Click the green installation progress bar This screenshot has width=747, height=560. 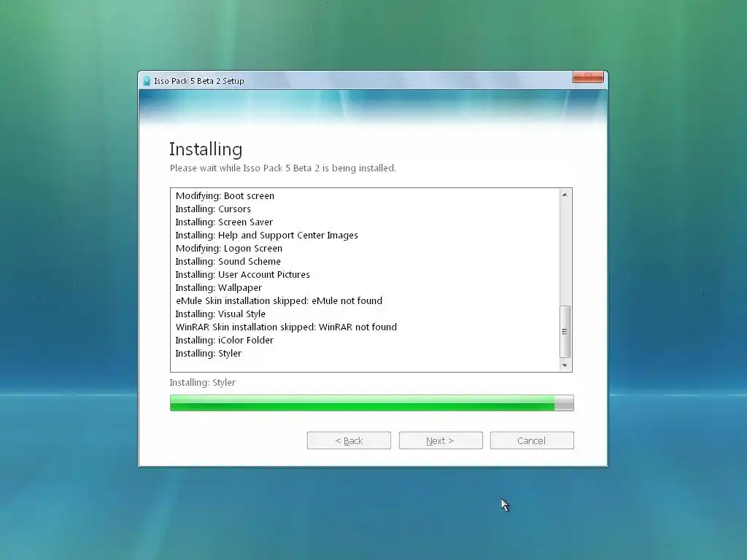[371, 402]
